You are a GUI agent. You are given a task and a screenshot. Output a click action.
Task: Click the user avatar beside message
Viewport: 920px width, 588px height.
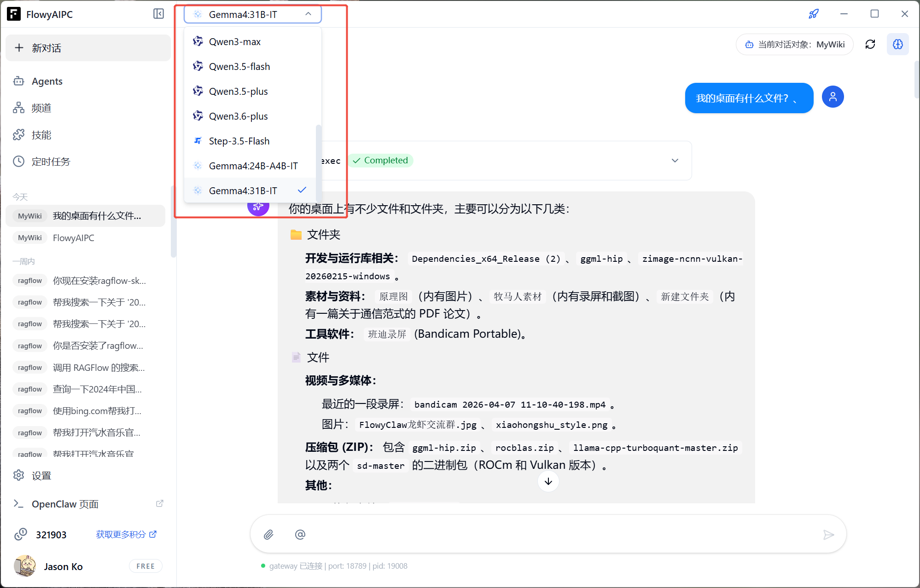[x=833, y=97]
